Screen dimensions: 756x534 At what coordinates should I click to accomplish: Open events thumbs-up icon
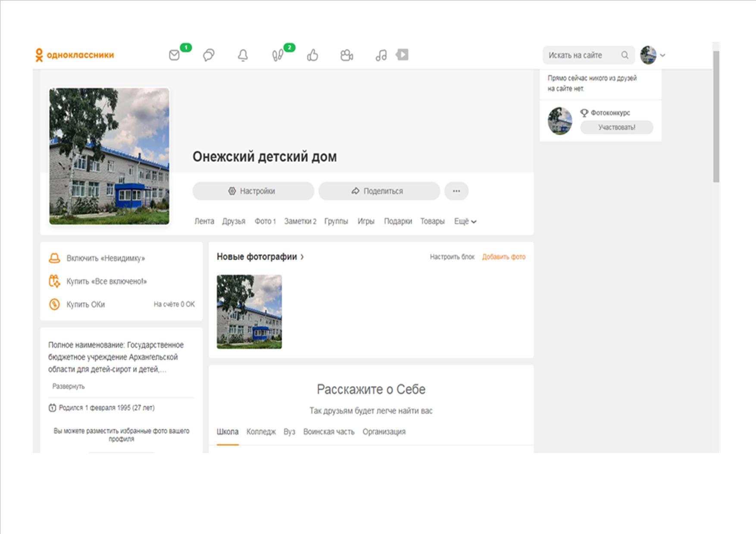[x=312, y=55]
